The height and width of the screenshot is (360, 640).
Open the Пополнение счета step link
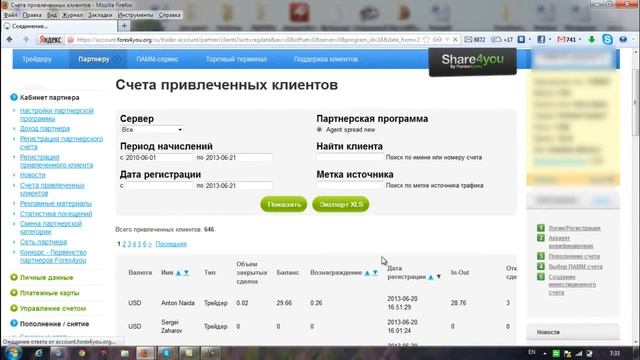point(574,256)
